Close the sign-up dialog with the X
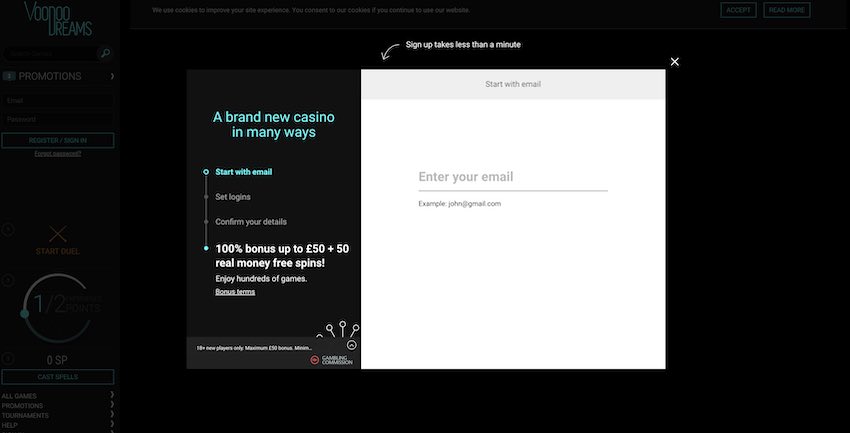 click(x=674, y=62)
